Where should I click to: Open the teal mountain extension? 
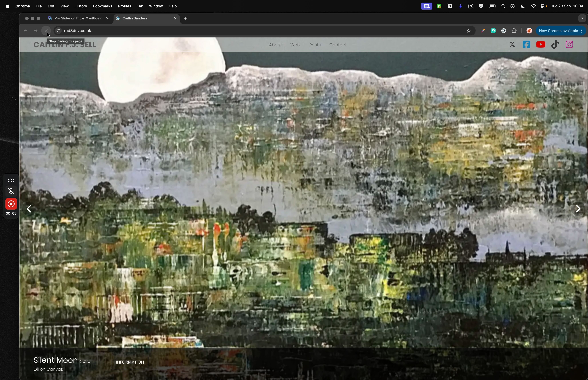tap(493, 31)
